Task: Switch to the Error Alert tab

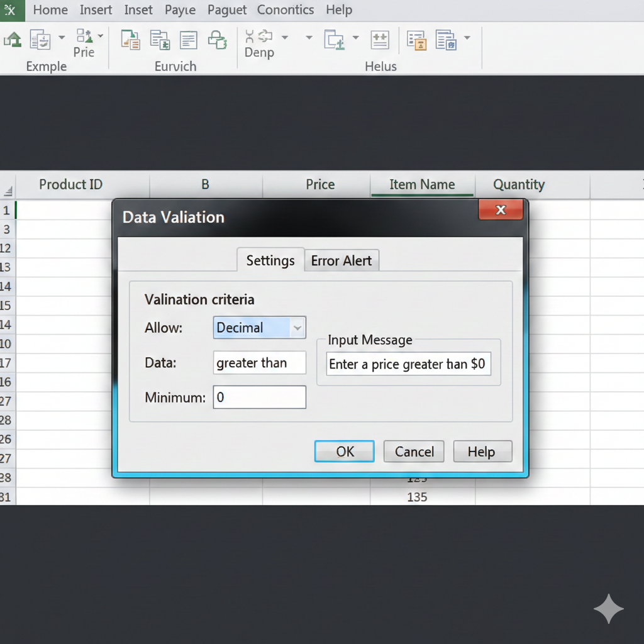Action: pos(341,260)
